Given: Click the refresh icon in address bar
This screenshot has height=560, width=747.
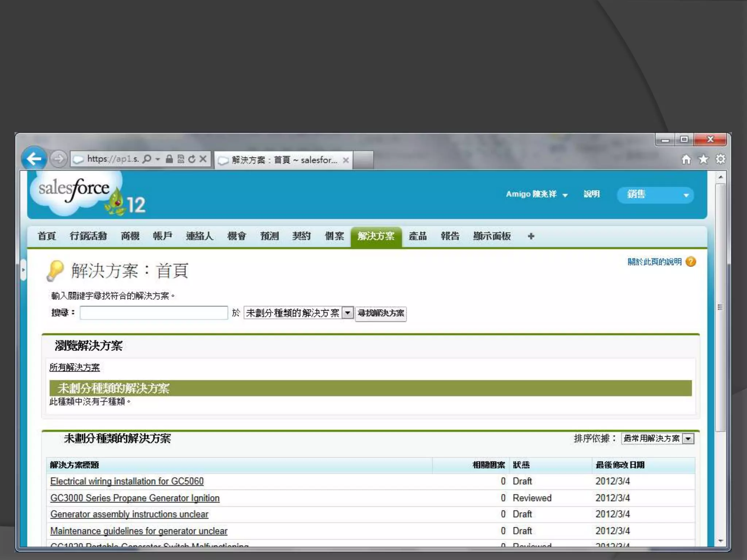Looking at the screenshot, I should [192, 159].
